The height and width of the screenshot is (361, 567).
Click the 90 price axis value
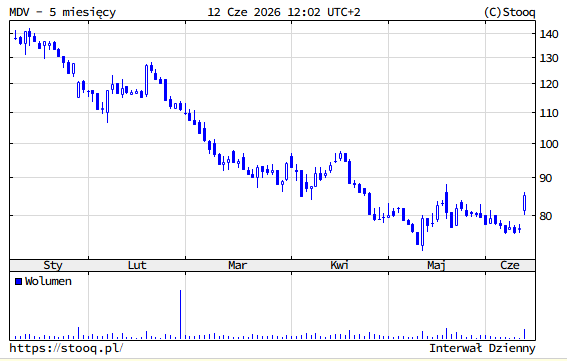click(546, 178)
